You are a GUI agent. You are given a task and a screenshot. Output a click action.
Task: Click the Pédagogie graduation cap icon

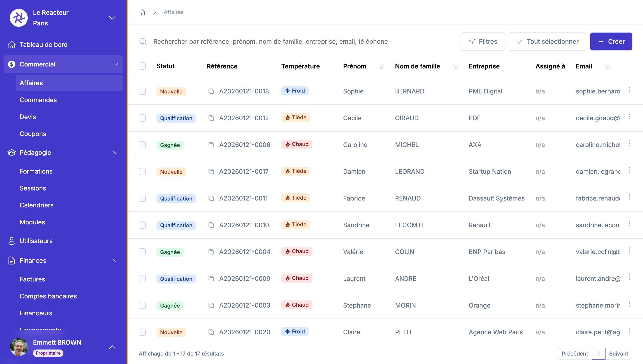coord(12,153)
